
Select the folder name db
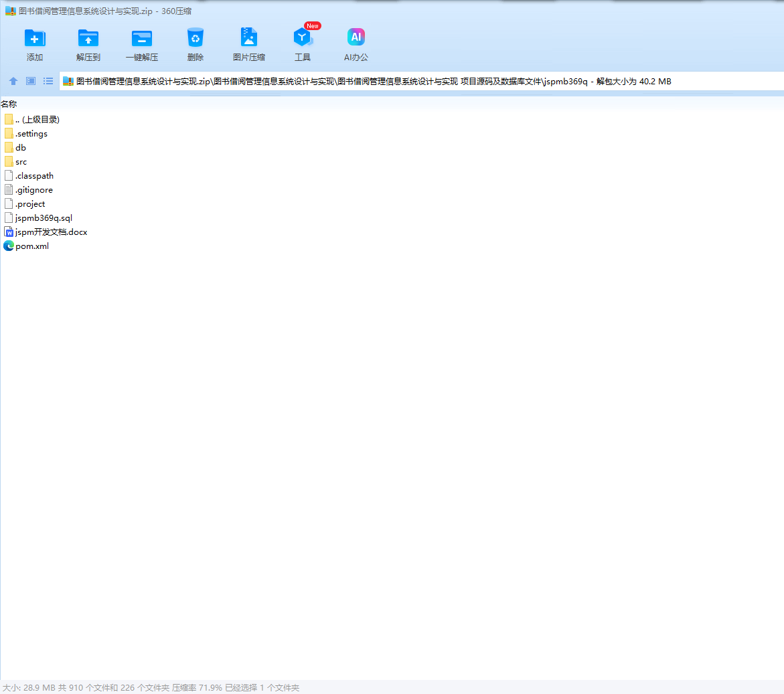coord(21,147)
